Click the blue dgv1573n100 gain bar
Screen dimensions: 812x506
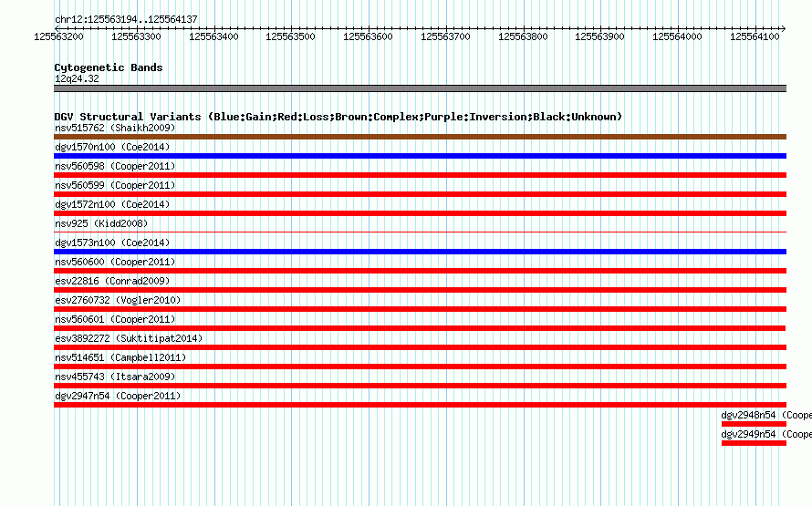coord(420,252)
